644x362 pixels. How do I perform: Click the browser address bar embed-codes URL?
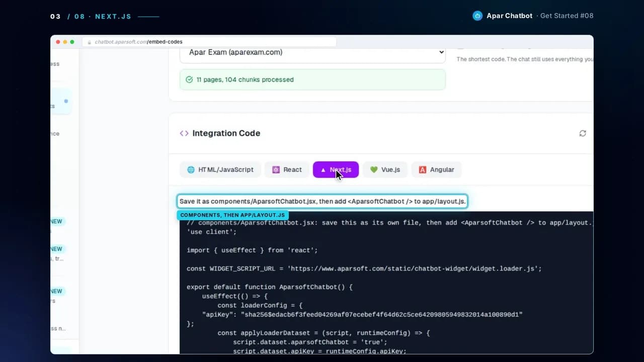click(x=209, y=42)
